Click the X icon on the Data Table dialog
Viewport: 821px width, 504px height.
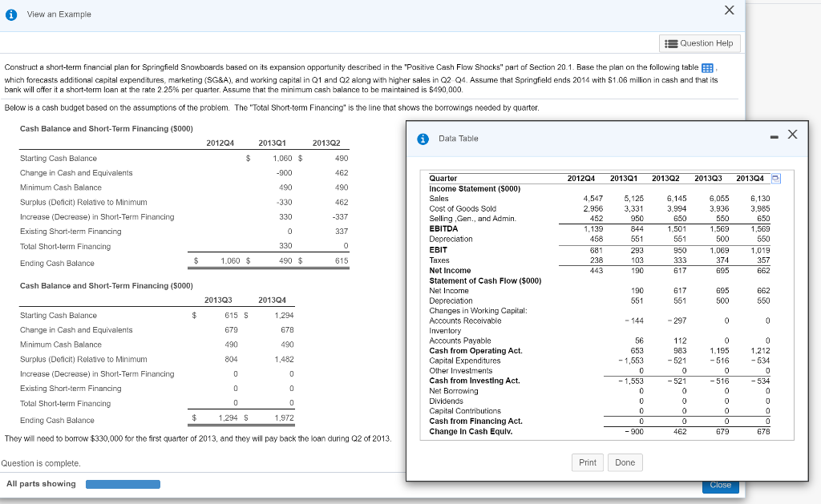point(791,135)
